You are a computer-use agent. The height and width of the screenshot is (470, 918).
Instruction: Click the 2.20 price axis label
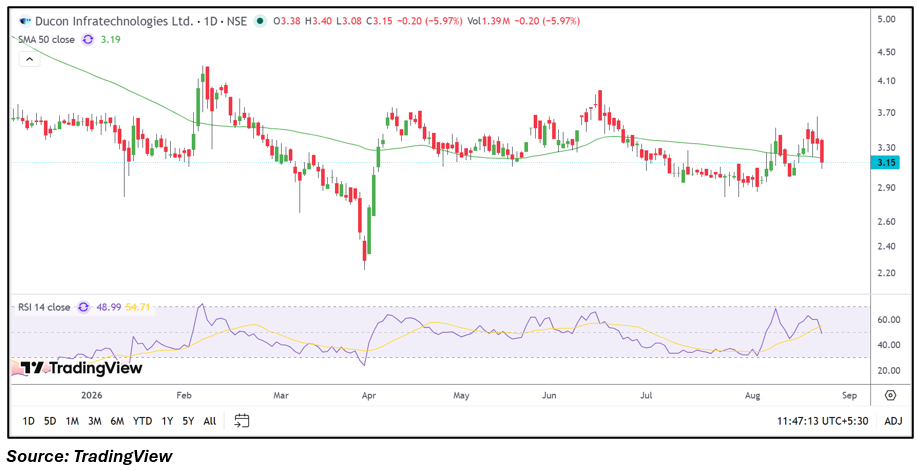[x=887, y=273]
